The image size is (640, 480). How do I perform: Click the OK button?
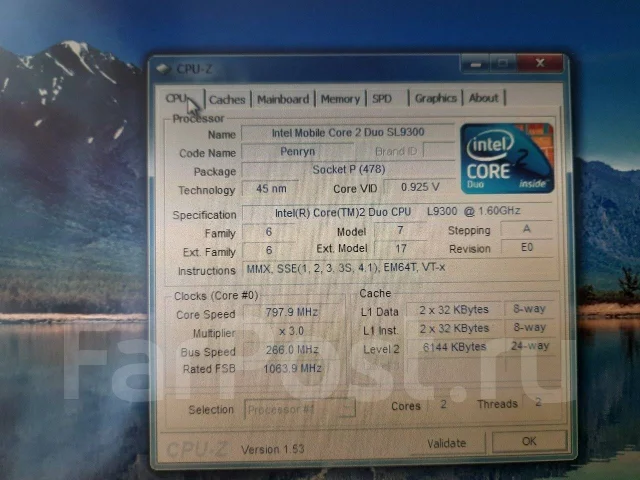point(529,441)
